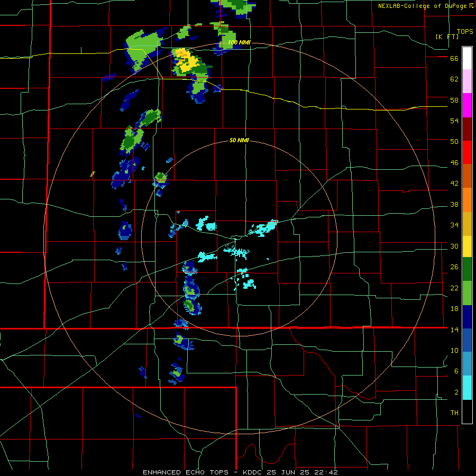Click the dark green legend swatch
This screenshot has width=476, height=476.
(467, 269)
